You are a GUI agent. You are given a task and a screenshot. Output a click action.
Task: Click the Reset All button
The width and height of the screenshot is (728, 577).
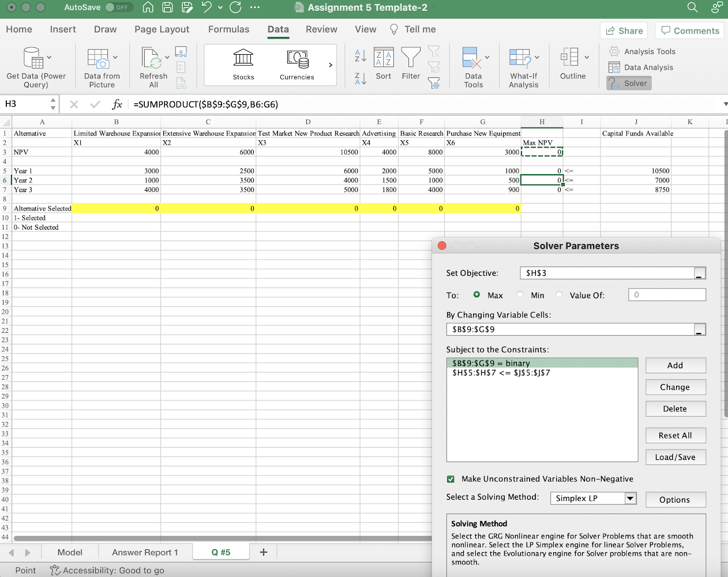tap(676, 435)
